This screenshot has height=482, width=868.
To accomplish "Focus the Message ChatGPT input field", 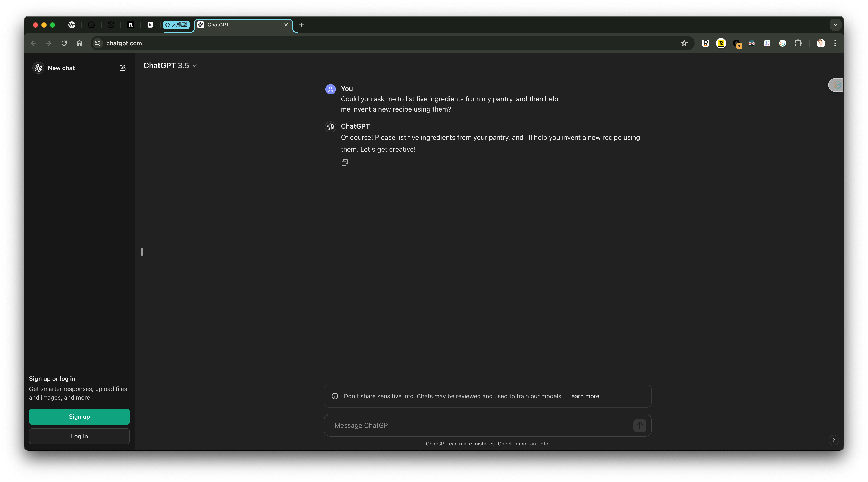I will (x=478, y=425).
